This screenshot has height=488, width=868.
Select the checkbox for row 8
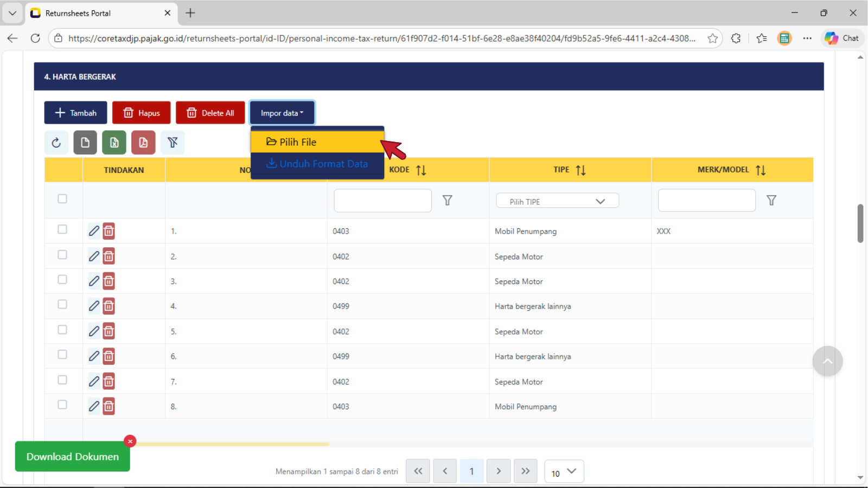coord(62,405)
